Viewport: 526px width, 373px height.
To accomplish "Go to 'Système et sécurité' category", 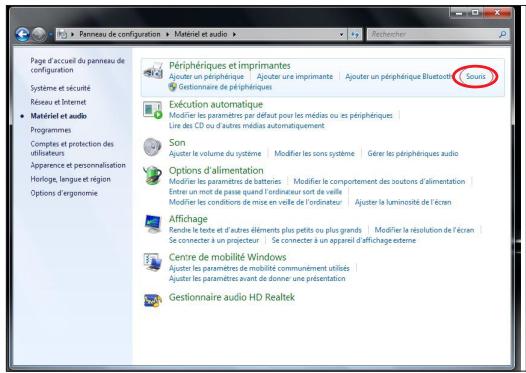I will (60, 88).
